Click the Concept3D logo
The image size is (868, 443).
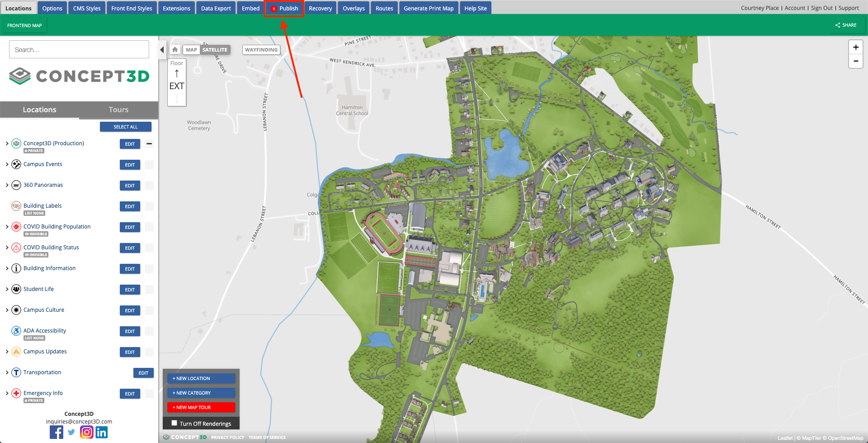click(79, 76)
